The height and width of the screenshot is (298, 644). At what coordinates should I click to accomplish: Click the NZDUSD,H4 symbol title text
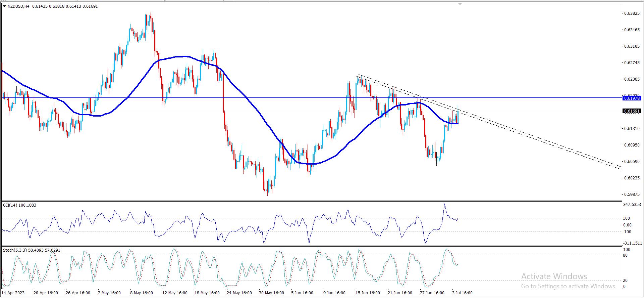(18, 6)
